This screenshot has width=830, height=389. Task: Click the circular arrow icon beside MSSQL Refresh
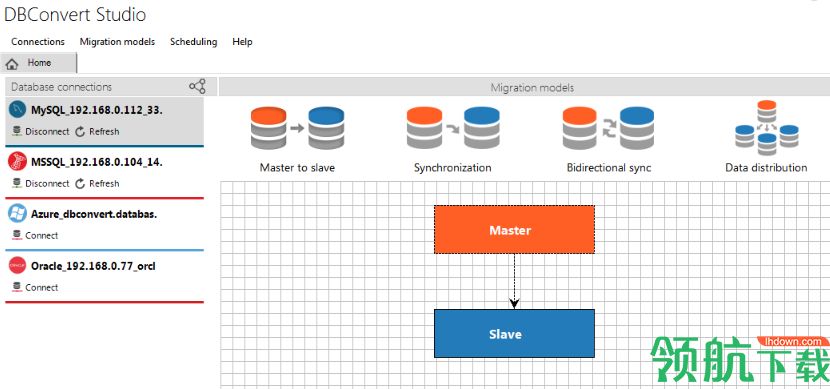80,183
